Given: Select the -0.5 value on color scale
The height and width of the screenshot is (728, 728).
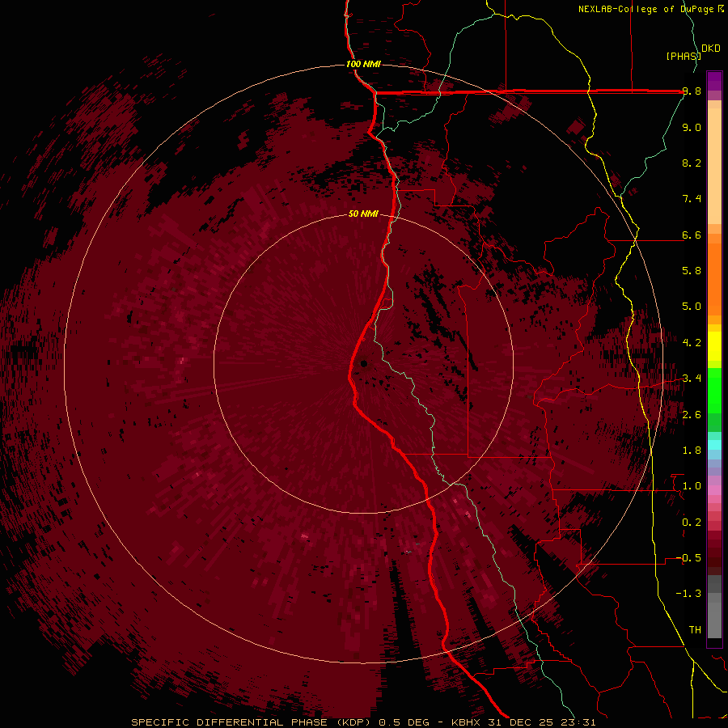Looking at the screenshot, I should [x=688, y=558].
